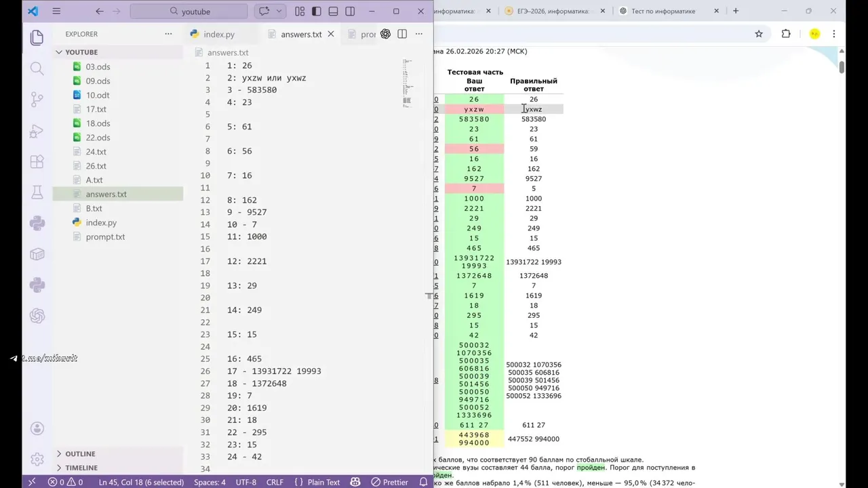
Task: Open Source Control view in activity bar
Action: 37,100
